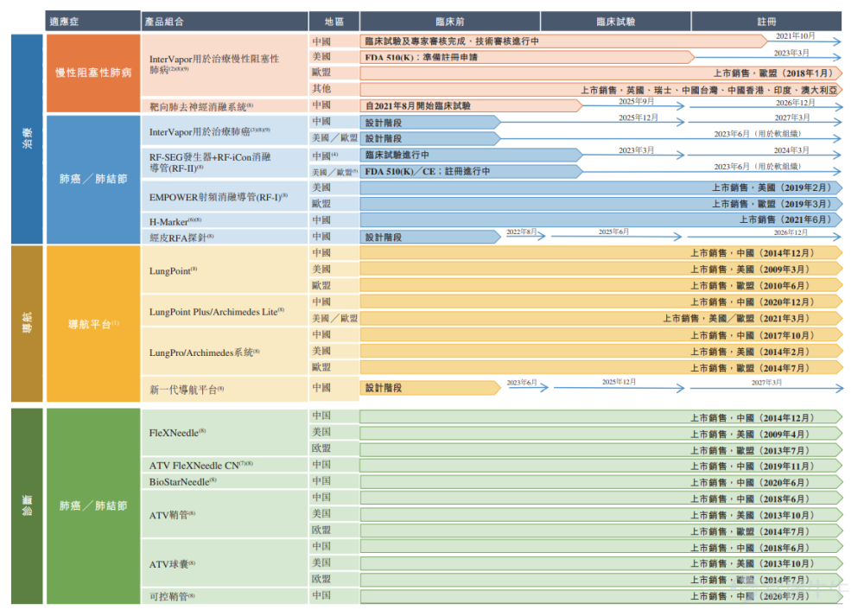Click the blue 治療 vertical section label
This screenshot has width=864, height=616.
point(27,139)
